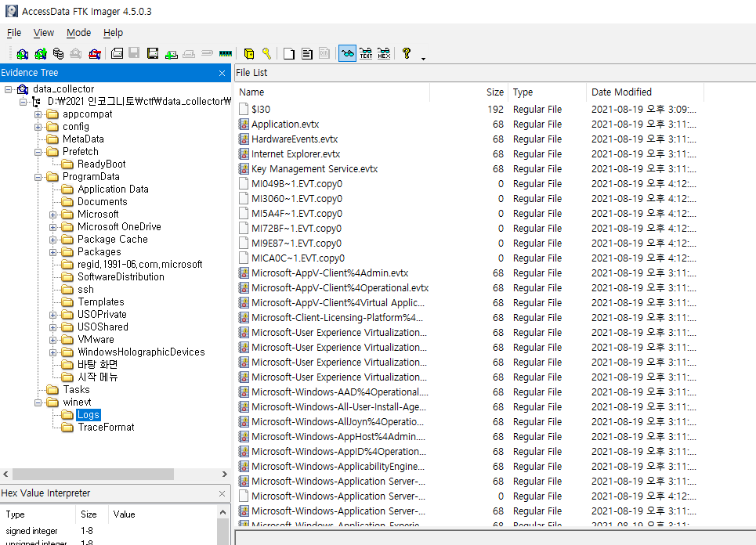Click Detect EFS Encryption key icon

click(266, 53)
